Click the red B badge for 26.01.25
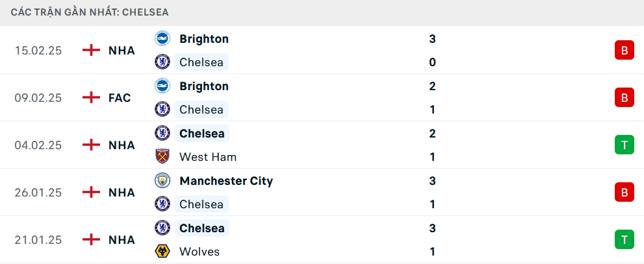 [624, 193]
